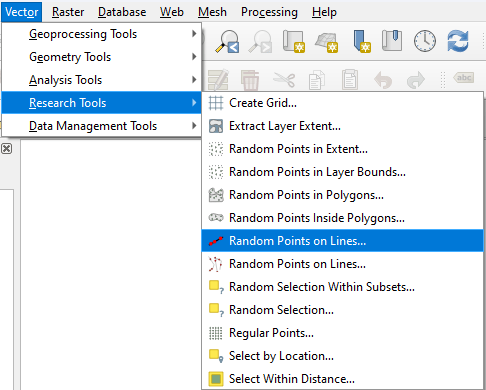Open the Vector menu
486x390 pixels.
22,12
